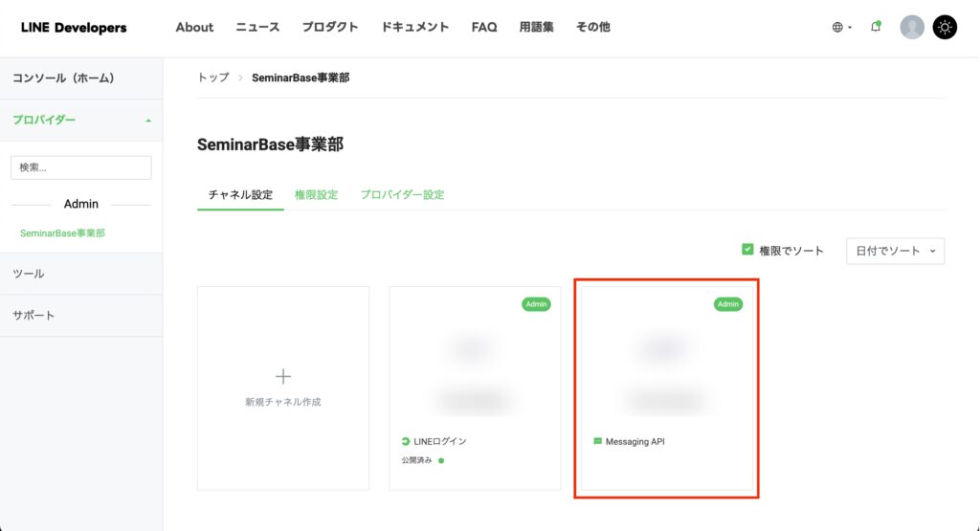Open the ドキュメント menu
Screen dimensions: 980x531
point(414,27)
